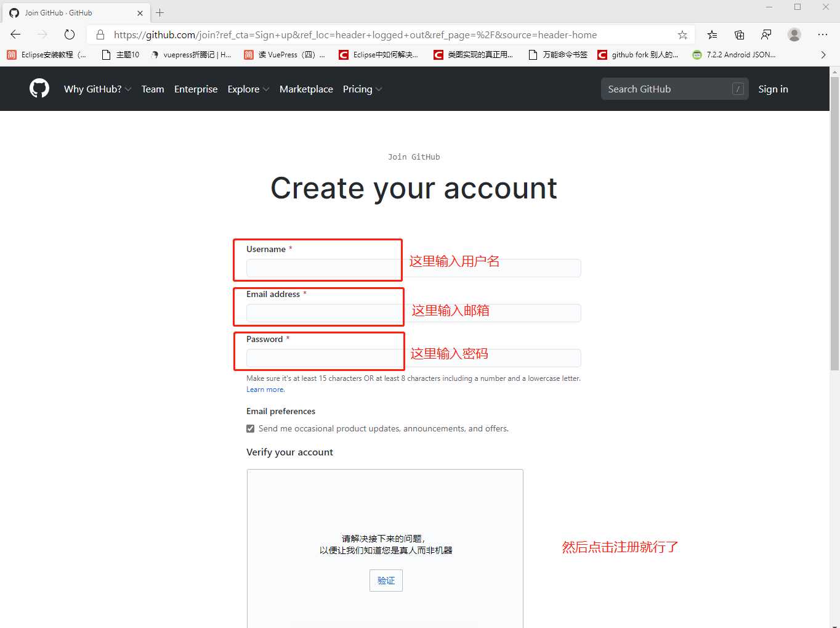Click the 'Create your account' heading
Viewport: 840px width, 628px height.
[x=414, y=188]
